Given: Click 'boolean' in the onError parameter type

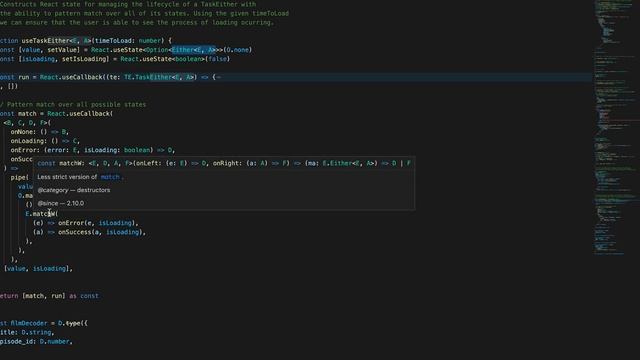Looking at the screenshot, I should [x=137, y=150].
